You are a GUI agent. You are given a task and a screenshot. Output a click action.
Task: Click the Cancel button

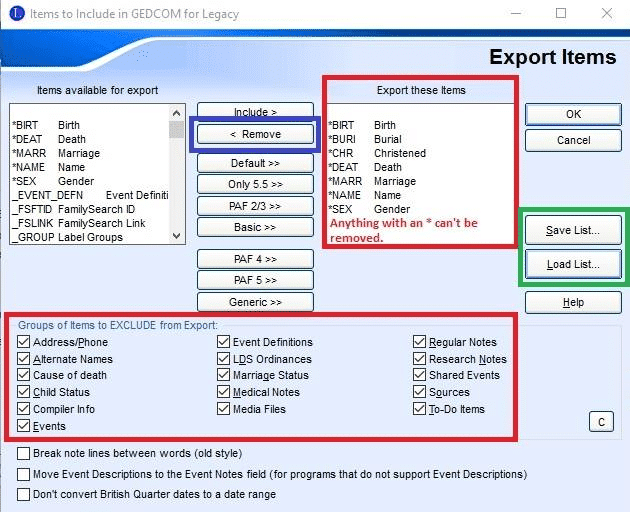pyautogui.click(x=573, y=141)
